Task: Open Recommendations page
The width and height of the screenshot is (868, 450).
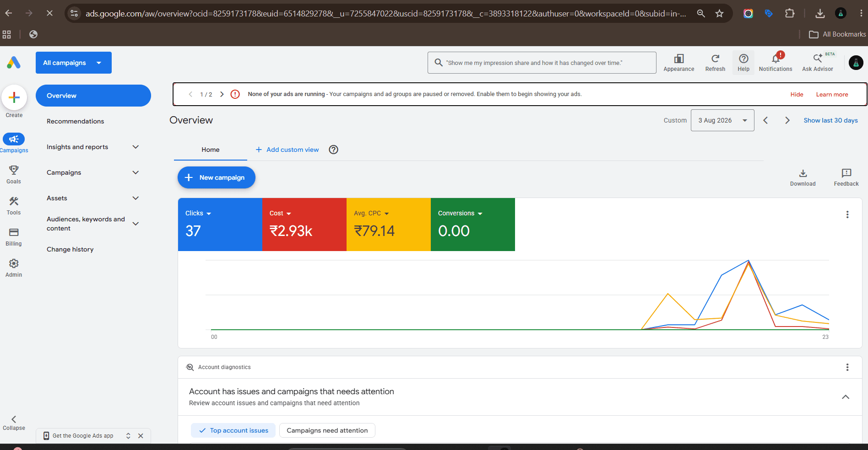Action: [75, 121]
